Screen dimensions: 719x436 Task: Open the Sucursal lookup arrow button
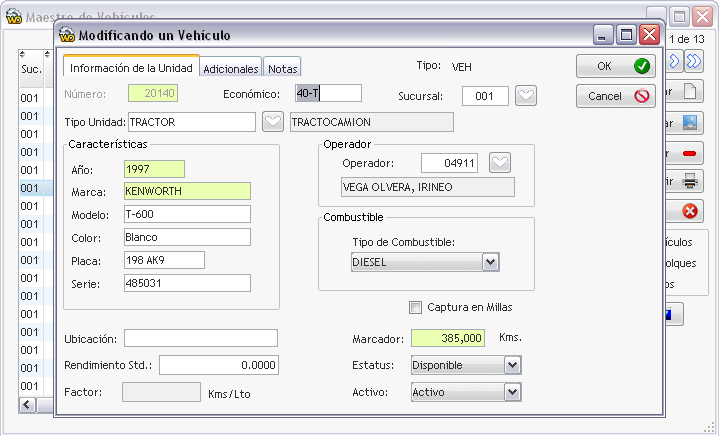(x=525, y=96)
